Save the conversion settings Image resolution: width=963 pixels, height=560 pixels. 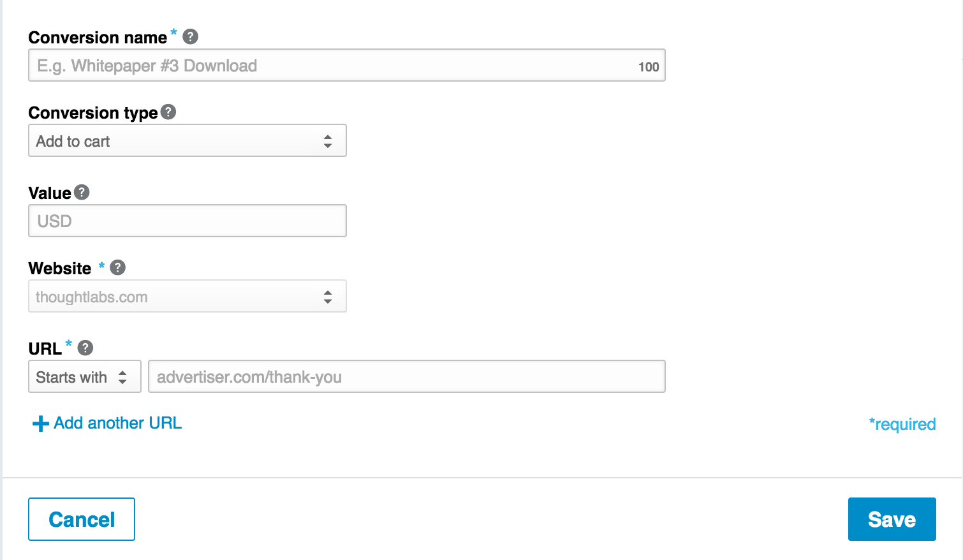coord(891,519)
